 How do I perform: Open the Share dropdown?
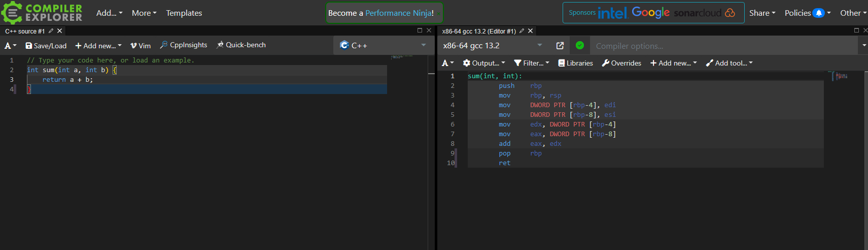click(x=762, y=13)
